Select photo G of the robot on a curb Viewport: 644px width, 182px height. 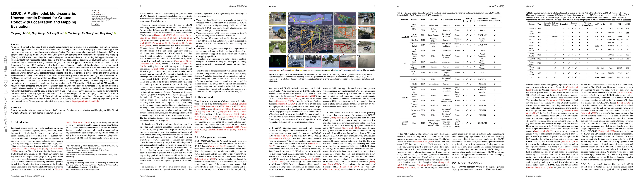pos(277,32)
